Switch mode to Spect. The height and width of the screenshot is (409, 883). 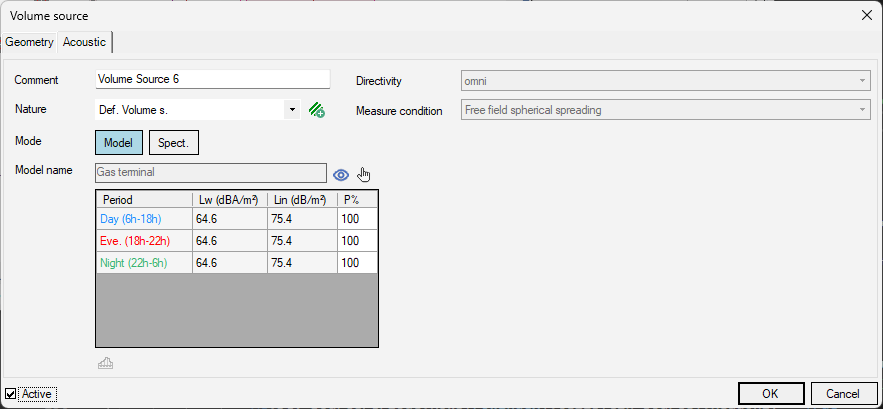click(x=174, y=143)
